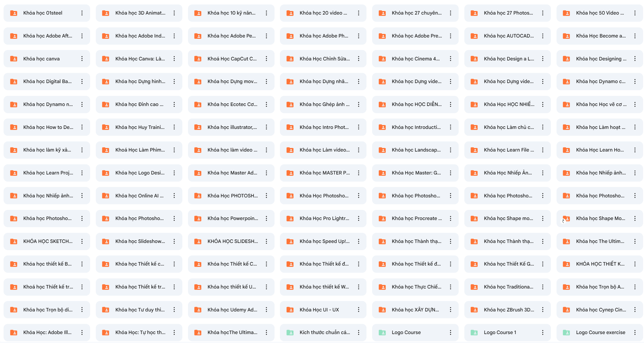This screenshot has width=644, height=343.
Task: Click the green folder icon of Logo Course 1
Action: point(474,333)
